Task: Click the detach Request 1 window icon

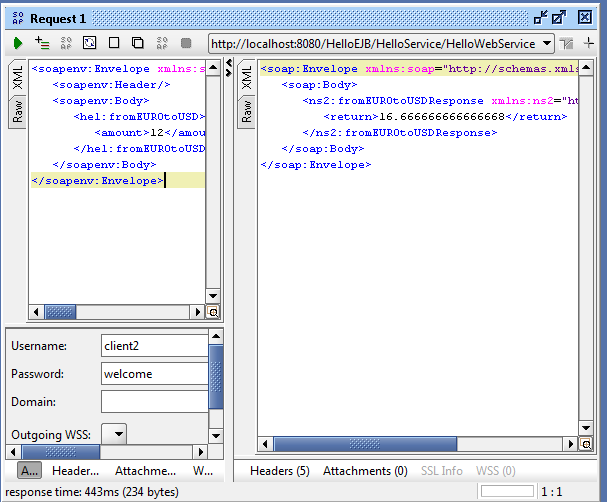Action: (x=541, y=17)
